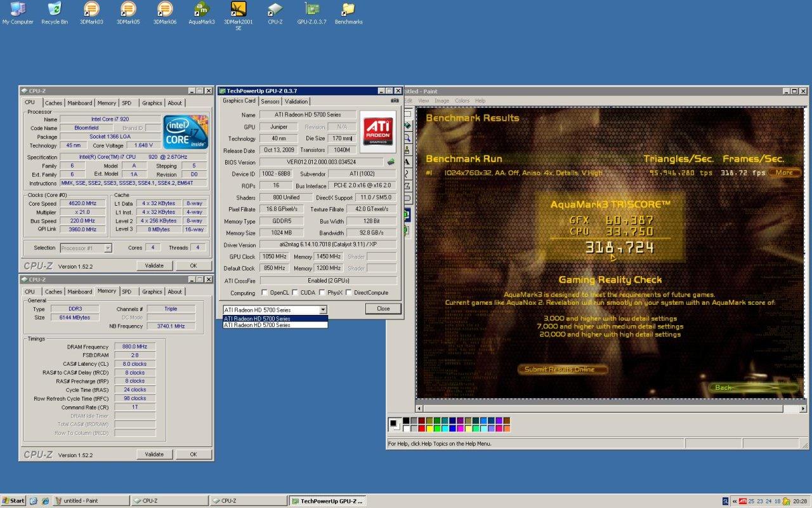Image resolution: width=812 pixels, height=508 pixels.
Task: Click the ATI Radeon logo in GPU-Z
Action: (377, 131)
